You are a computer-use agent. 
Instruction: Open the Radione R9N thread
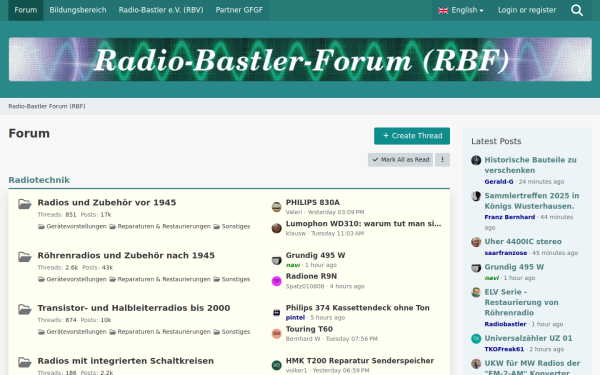[x=311, y=276]
